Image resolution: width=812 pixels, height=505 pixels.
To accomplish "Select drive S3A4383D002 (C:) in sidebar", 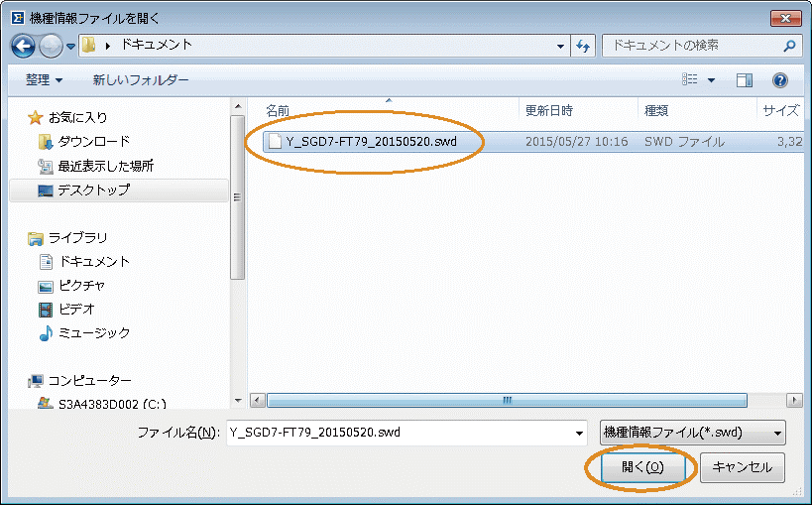I will tap(102, 404).
